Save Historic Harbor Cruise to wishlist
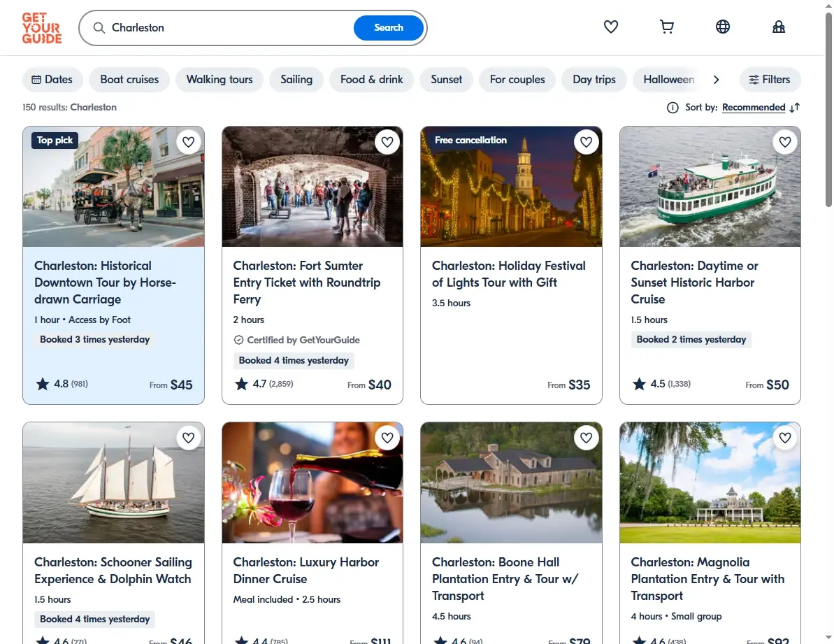The width and height of the screenshot is (834, 644). [x=785, y=142]
